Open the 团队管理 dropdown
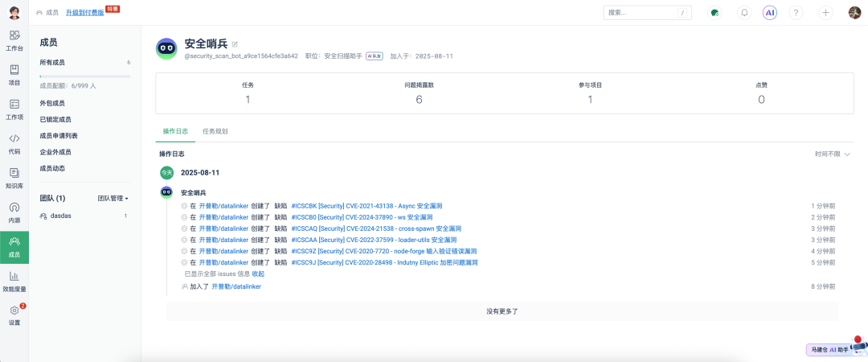The height and width of the screenshot is (362, 868). (113, 198)
